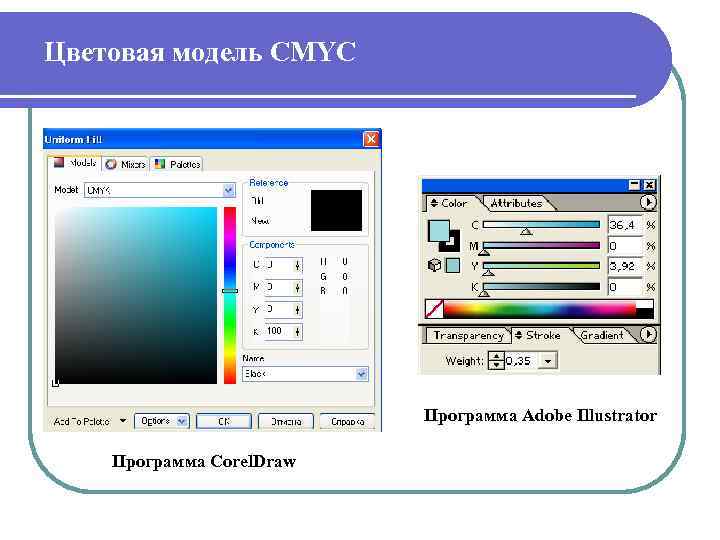Click the out-of-gamut cube warning icon
The width and height of the screenshot is (720, 540).
pyautogui.click(x=434, y=265)
